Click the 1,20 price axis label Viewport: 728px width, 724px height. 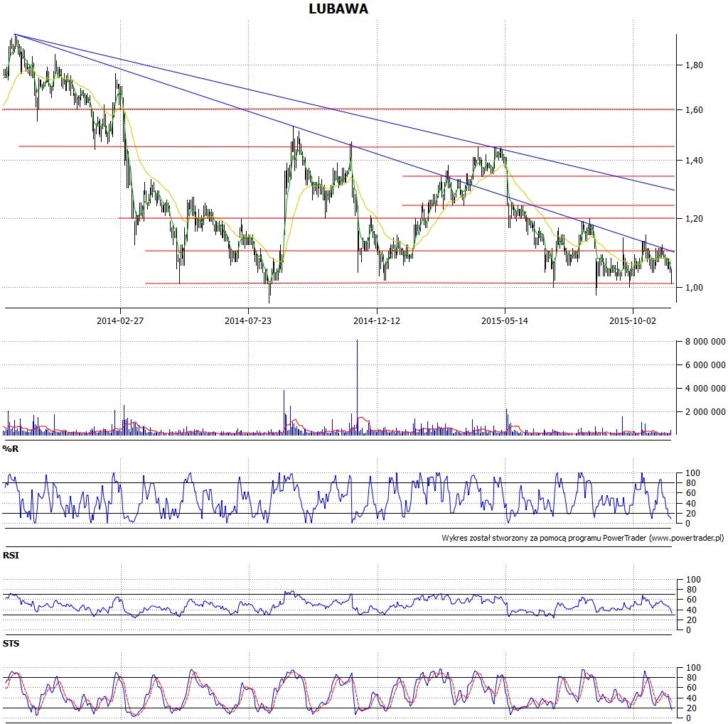click(694, 219)
